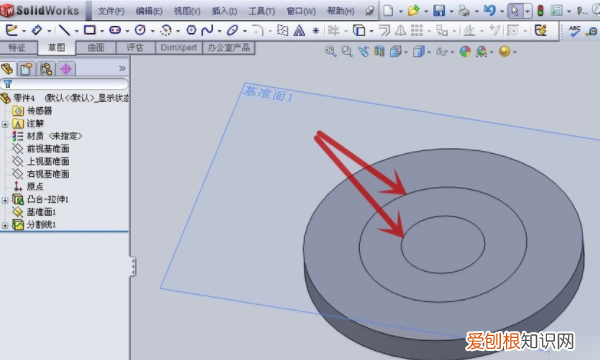Click the Offset Entities icon
Screen dimensions: 600x360
tap(384, 30)
